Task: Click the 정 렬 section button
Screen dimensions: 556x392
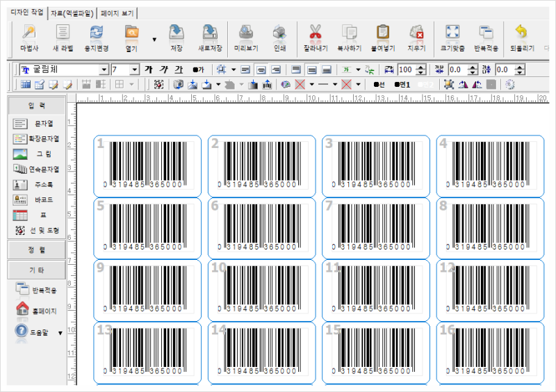Action: point(37,249)
